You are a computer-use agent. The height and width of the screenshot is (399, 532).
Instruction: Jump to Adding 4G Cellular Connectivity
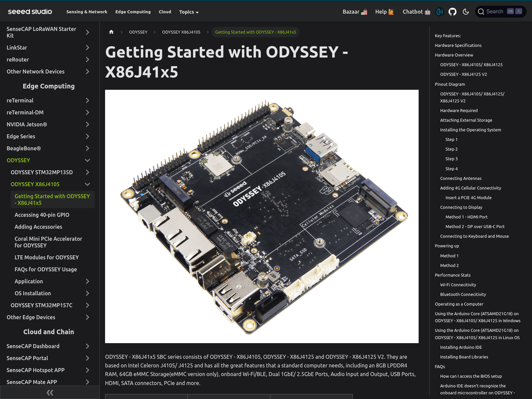point(470,188)
